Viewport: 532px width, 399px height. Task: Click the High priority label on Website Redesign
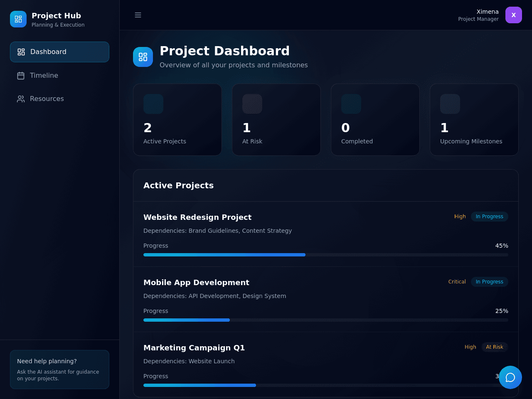[460, 217]
